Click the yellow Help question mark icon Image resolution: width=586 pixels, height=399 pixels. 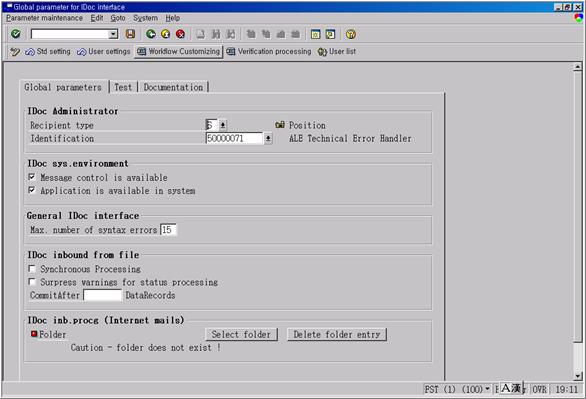(x=351, y=34)
